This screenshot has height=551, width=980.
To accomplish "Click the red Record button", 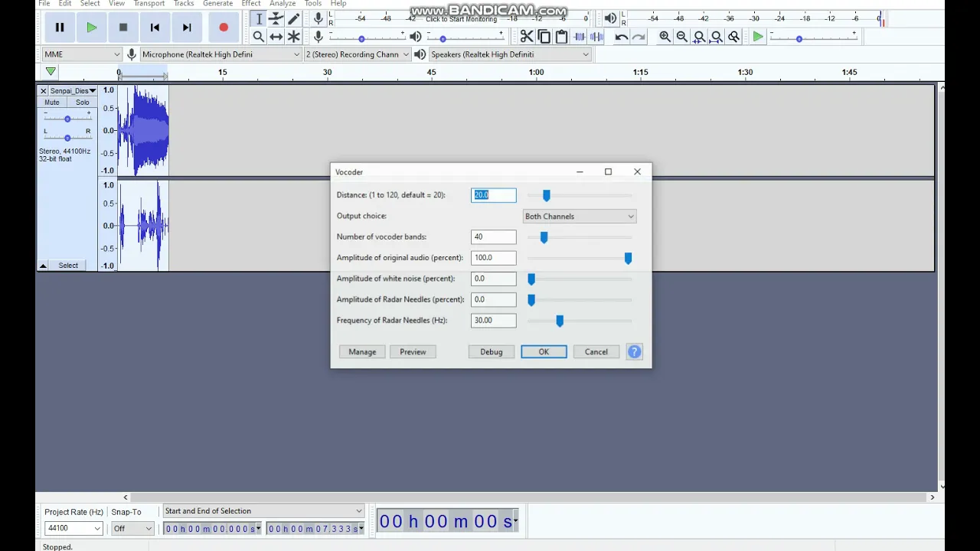I will [224, 28].
